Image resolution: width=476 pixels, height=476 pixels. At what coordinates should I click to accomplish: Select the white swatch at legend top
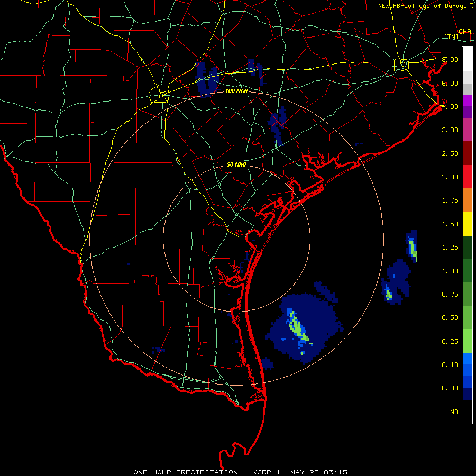tap(467, 59)
